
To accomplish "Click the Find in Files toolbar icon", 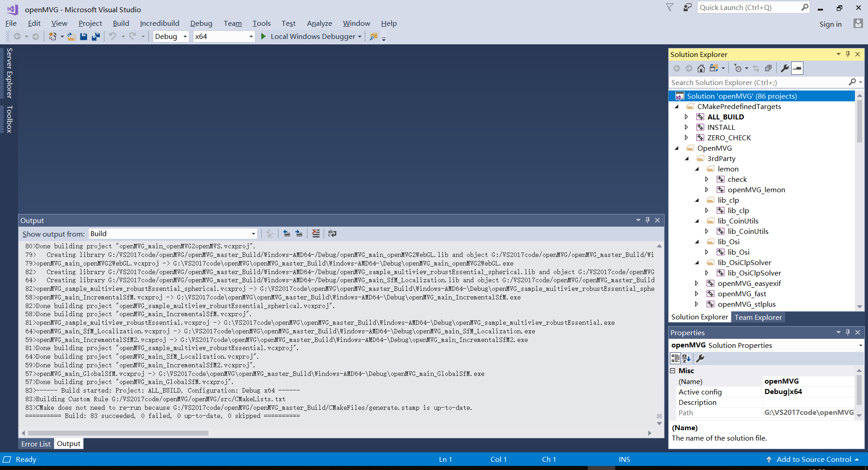I will [x=373, y=37].
